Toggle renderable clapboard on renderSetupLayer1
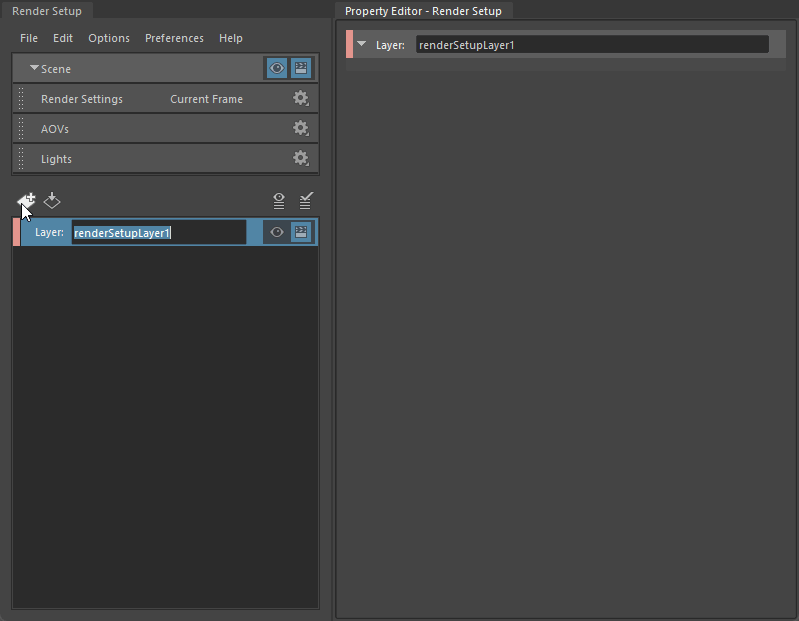 301,233
